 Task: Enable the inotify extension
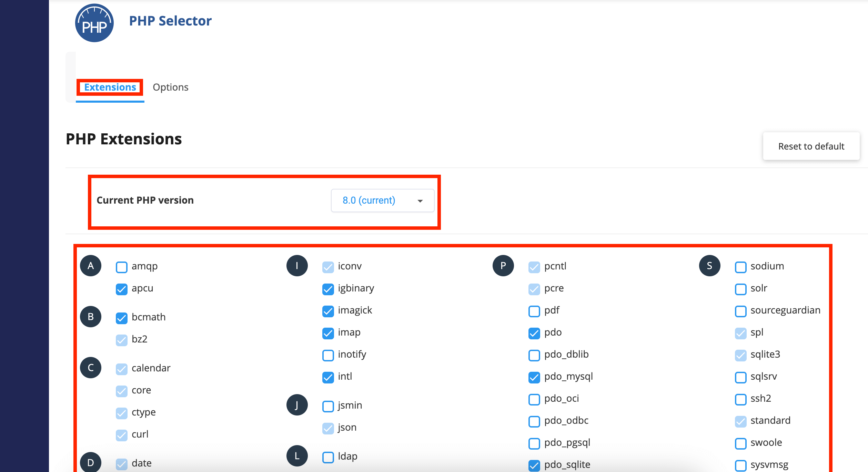coord(328,355)
